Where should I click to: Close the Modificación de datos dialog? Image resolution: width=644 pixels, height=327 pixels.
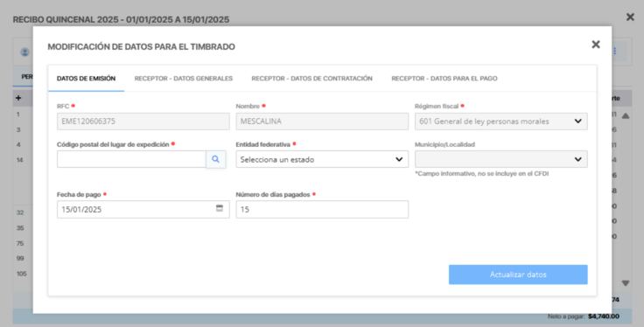click(596, 45)
